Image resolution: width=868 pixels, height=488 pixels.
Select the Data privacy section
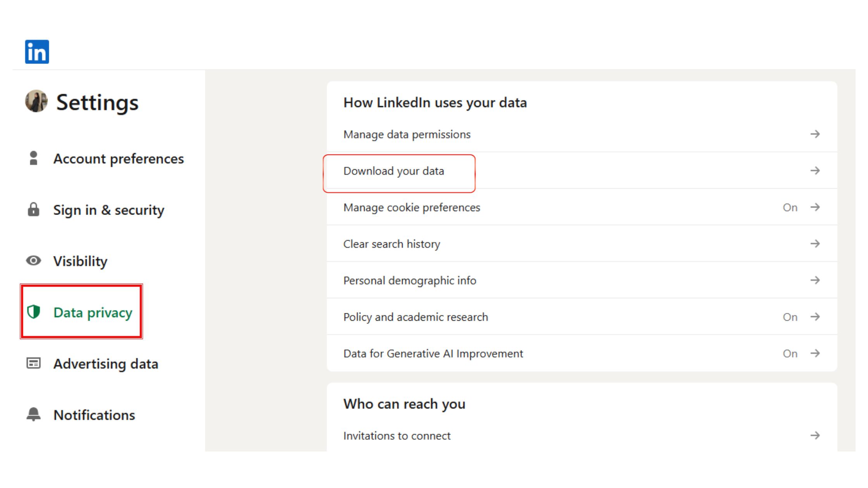93,313
